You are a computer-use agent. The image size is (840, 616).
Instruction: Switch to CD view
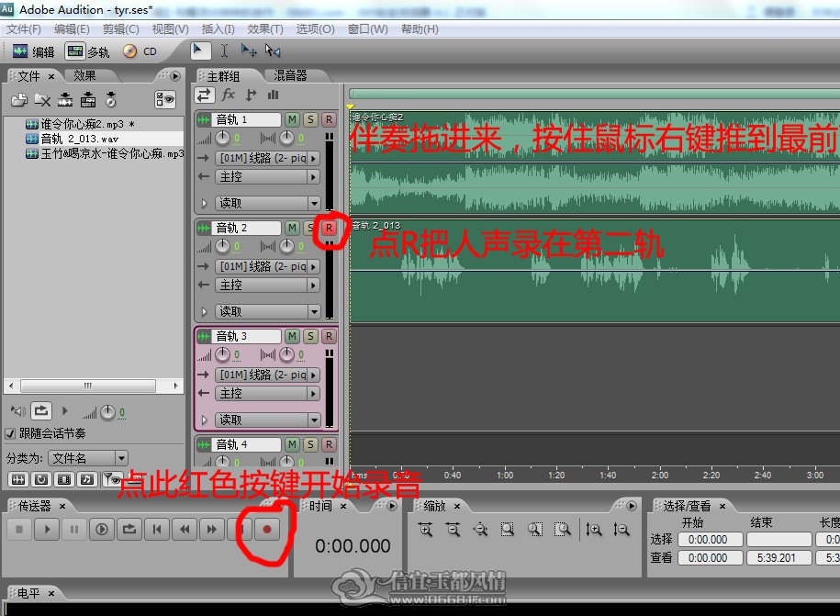[140, 51]
